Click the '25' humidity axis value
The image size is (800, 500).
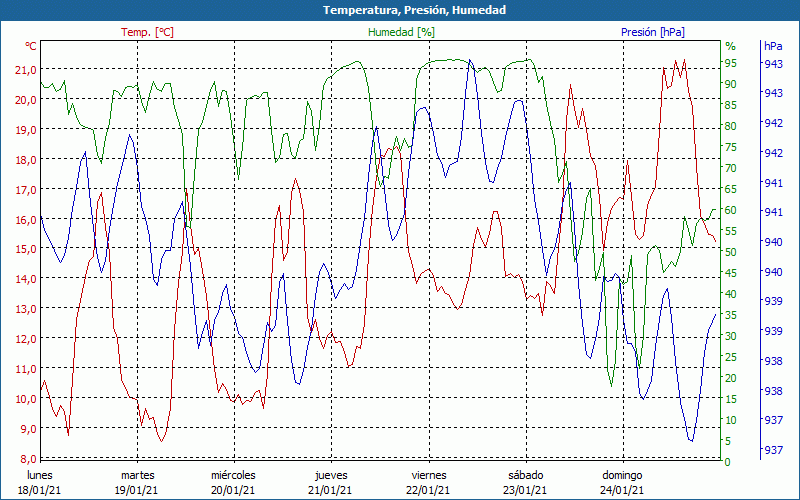click(731, 357)
